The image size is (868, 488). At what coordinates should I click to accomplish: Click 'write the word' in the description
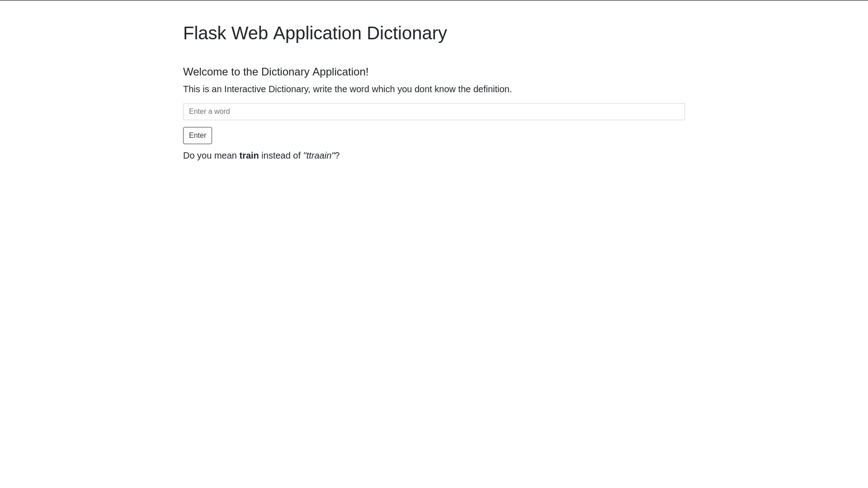point(341,89)
